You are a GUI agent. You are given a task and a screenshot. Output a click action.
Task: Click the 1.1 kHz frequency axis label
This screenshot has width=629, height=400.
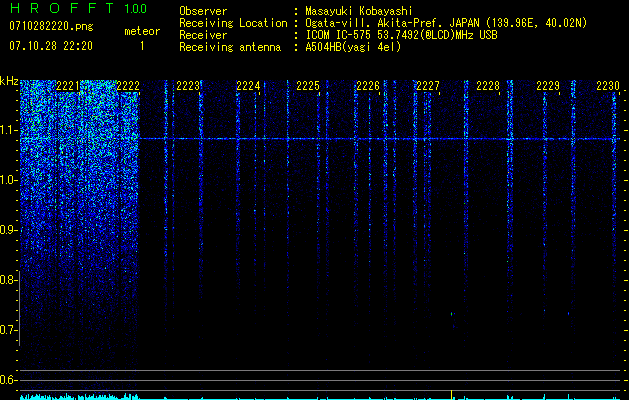point(9,130)
